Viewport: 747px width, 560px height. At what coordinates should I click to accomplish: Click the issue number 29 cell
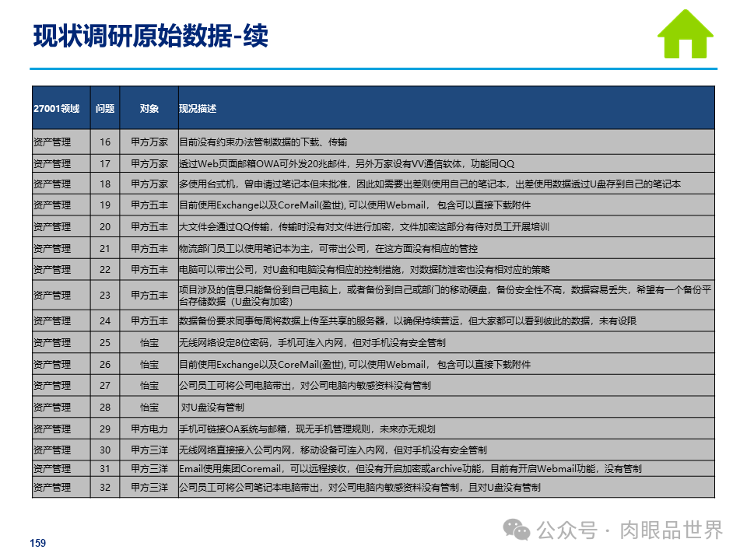point(105,429)
